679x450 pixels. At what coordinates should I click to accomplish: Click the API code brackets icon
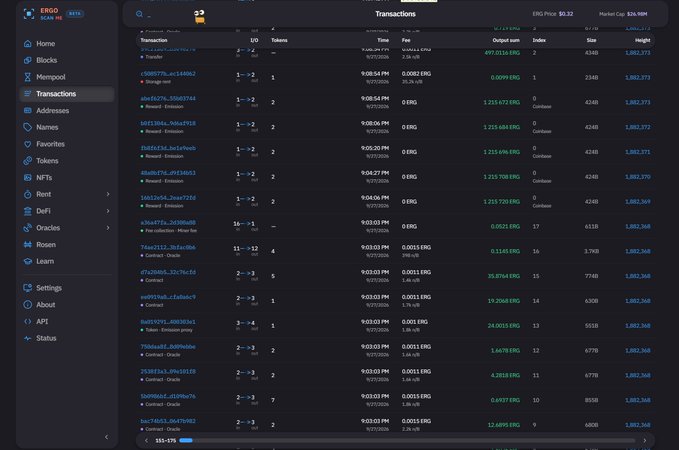pos(28,321)
